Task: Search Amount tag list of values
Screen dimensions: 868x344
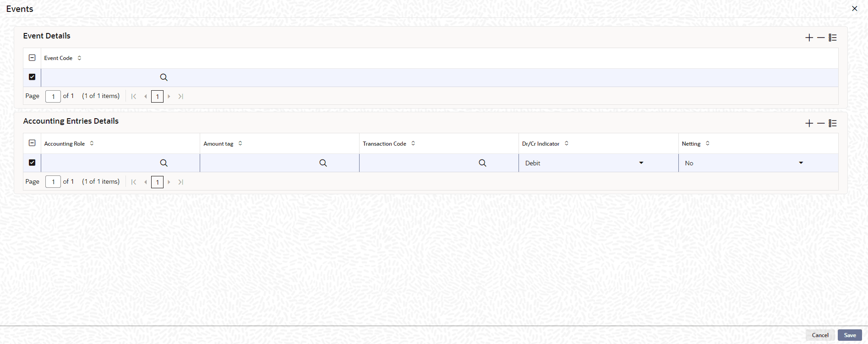Action: 323,163
